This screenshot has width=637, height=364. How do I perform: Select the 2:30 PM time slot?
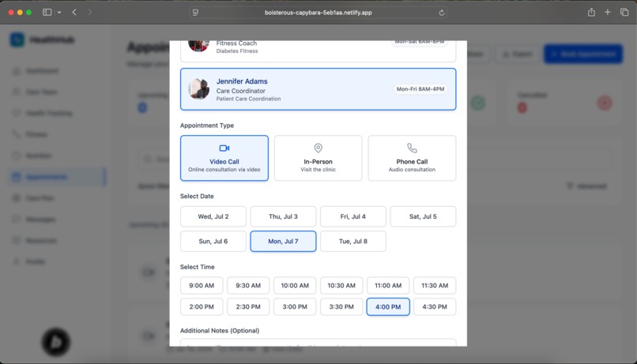(x=248, y=307)
